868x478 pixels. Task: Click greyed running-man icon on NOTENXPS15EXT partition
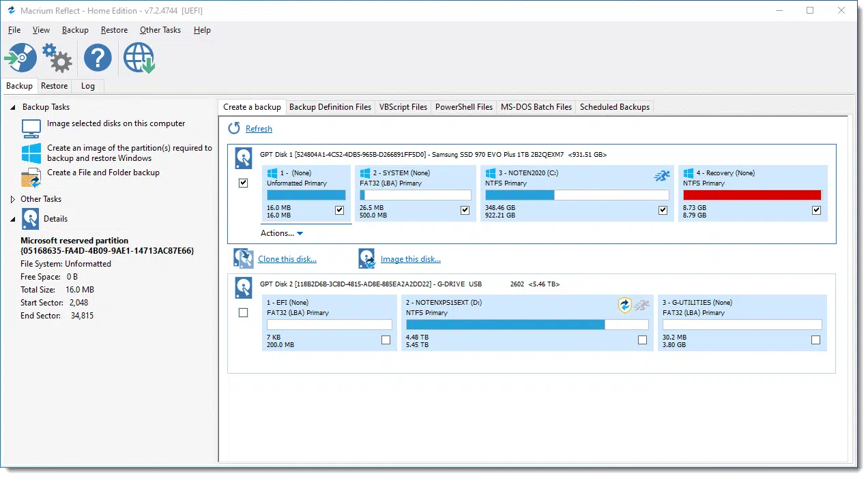point(641,305)
